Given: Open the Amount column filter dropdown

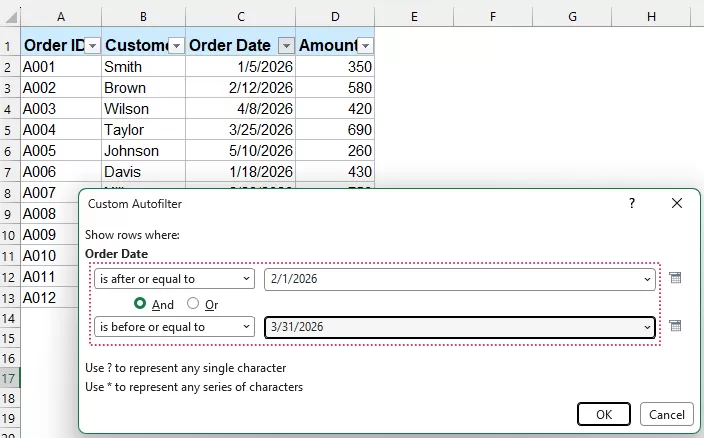Looking at the screenshot, I should pos(366,46).
